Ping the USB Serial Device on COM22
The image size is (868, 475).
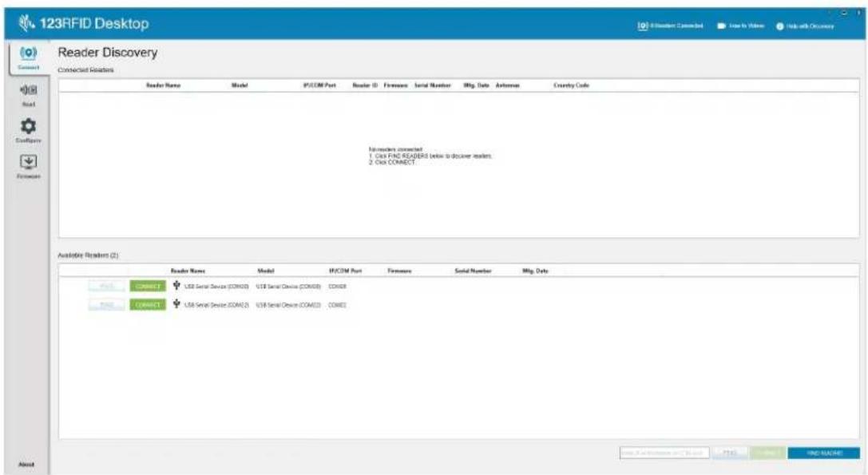[106, 305]
